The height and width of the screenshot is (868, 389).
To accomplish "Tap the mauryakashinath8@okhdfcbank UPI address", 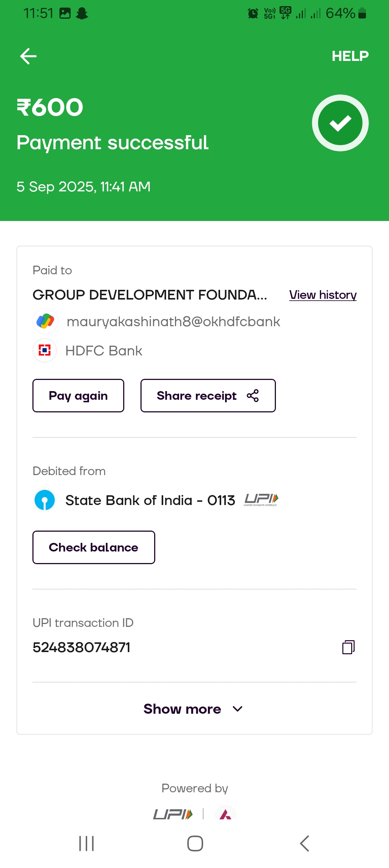I will (173, 322).
